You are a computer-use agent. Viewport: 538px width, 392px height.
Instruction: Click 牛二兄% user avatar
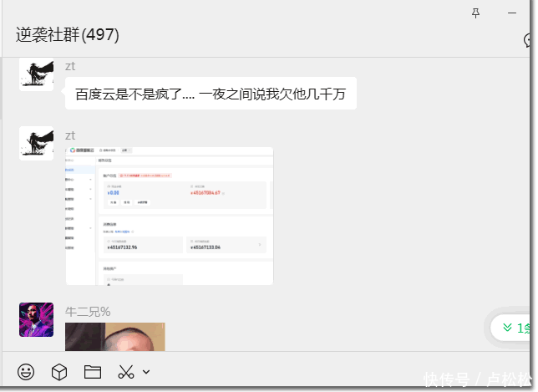36,319
